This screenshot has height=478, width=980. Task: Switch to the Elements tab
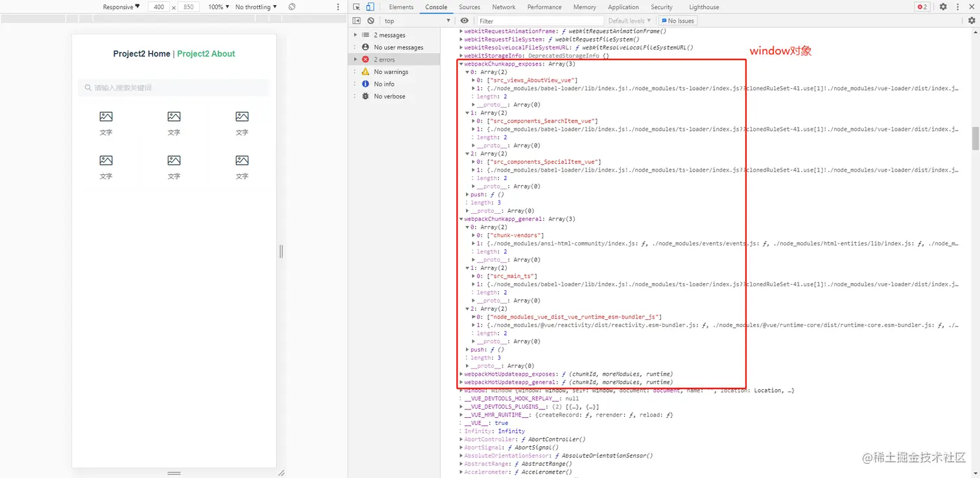click(x=401, y=7)
